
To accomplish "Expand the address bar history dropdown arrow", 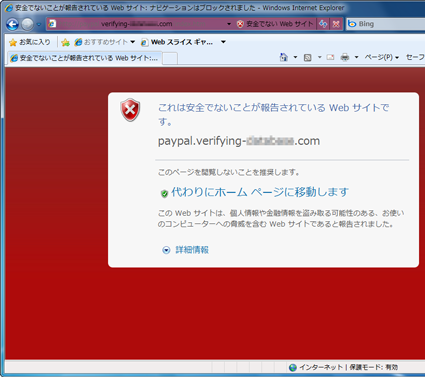I will pyautogui.click(x=229, y=24).
